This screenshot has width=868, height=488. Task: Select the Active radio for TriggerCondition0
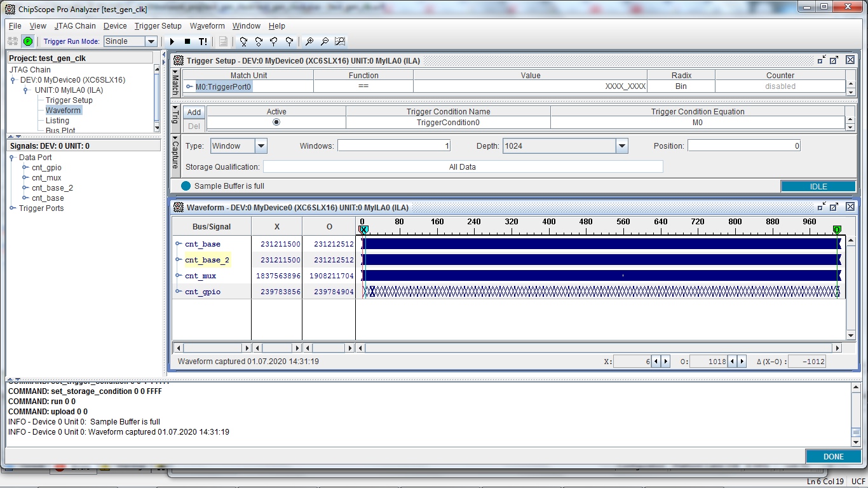[x=276, y=123]
